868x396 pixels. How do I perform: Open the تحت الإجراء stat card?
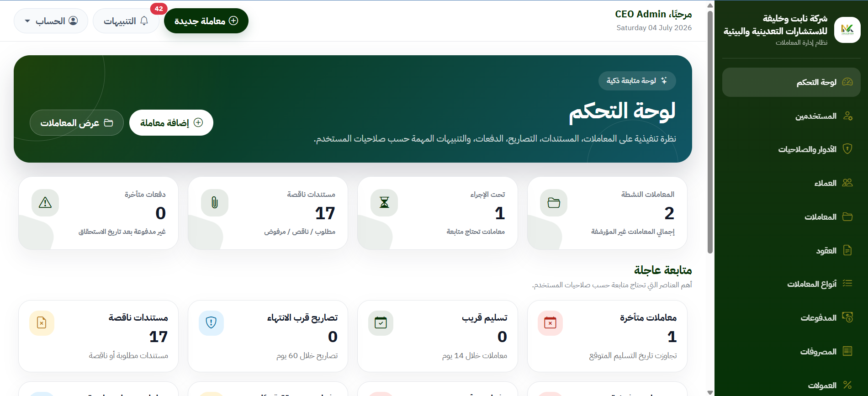438,213
